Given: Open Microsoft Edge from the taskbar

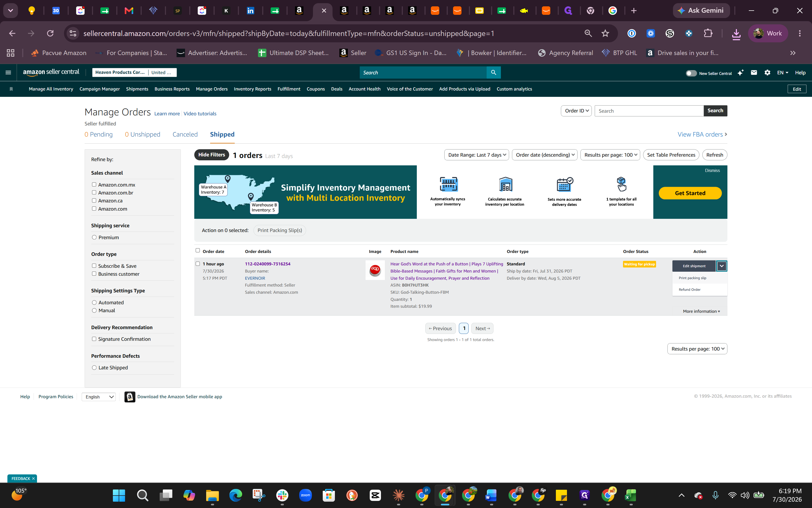Looking at the screenshot, I should pyautogui.click(x=236, y=495).
